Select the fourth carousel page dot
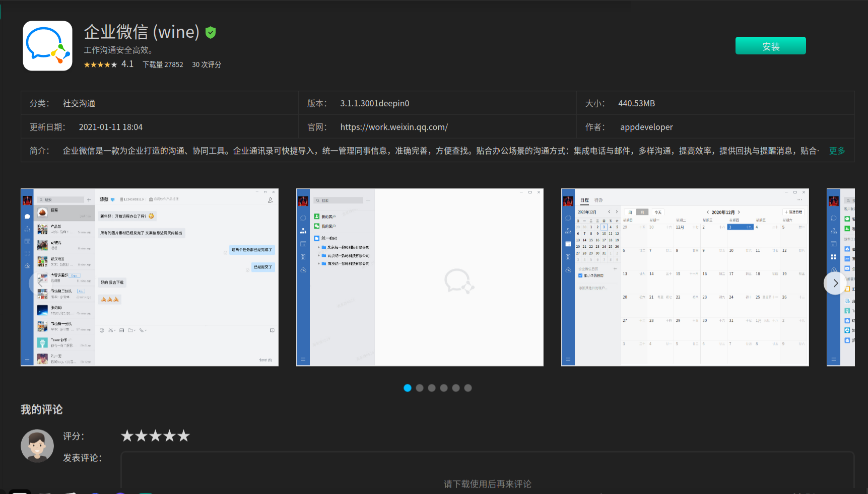 [444, 388]
